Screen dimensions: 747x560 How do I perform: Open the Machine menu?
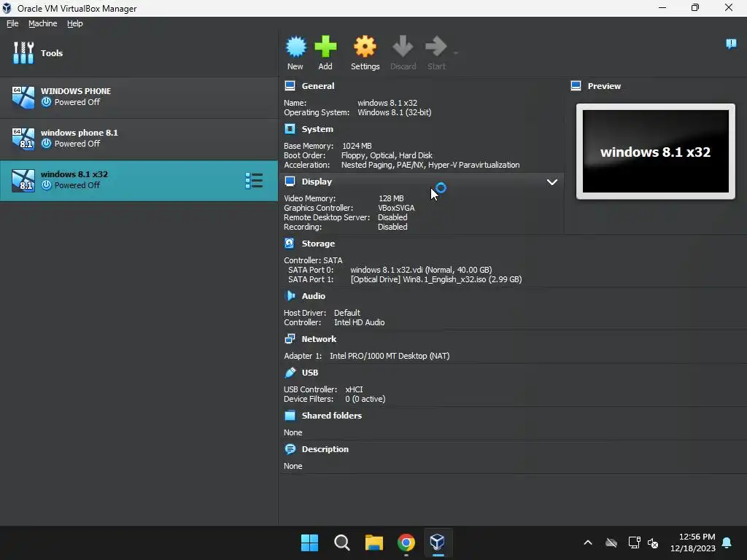point(43,23)
